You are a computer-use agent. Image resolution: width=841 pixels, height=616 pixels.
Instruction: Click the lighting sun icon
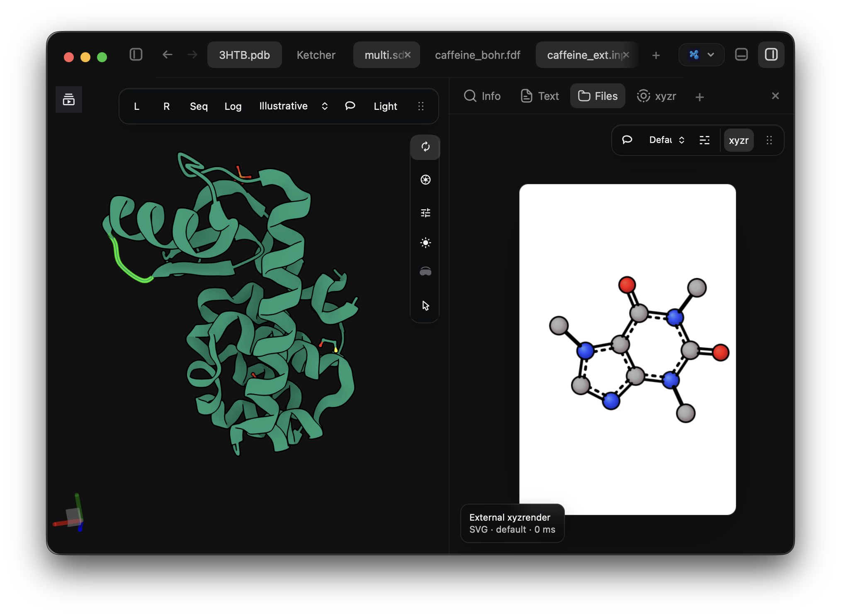425,243
